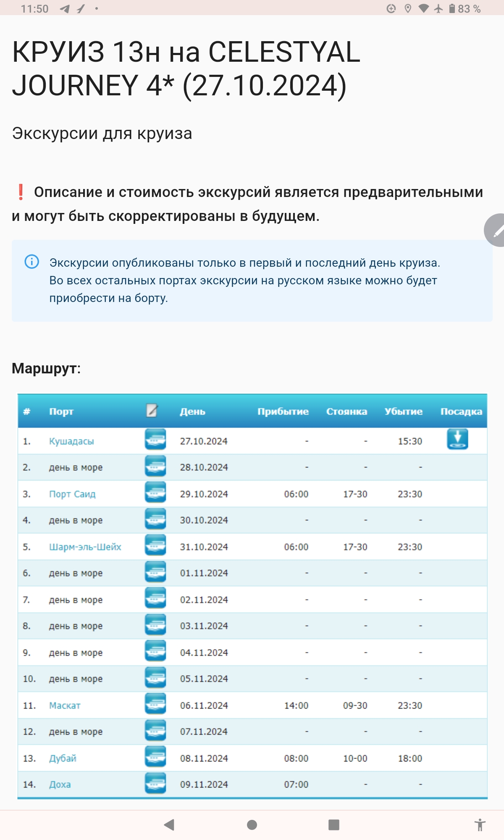Viewport: 504px width, 840px height.
Task: Open the Порт Саид port link
Action: [72, 494]
